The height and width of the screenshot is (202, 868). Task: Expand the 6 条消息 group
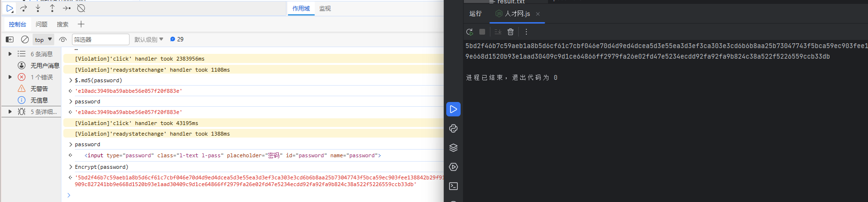click(x=10, y=54)
